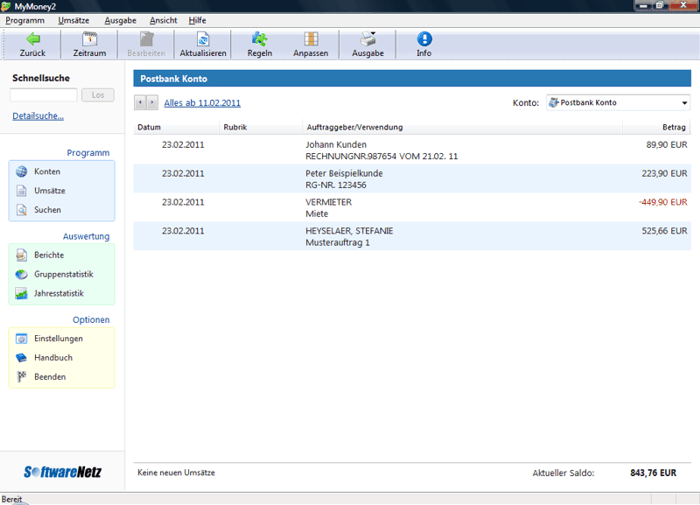This screenshot has width=700, height=505.
Task: Go to next period with right arrow
Action: [x=152, y=103]
